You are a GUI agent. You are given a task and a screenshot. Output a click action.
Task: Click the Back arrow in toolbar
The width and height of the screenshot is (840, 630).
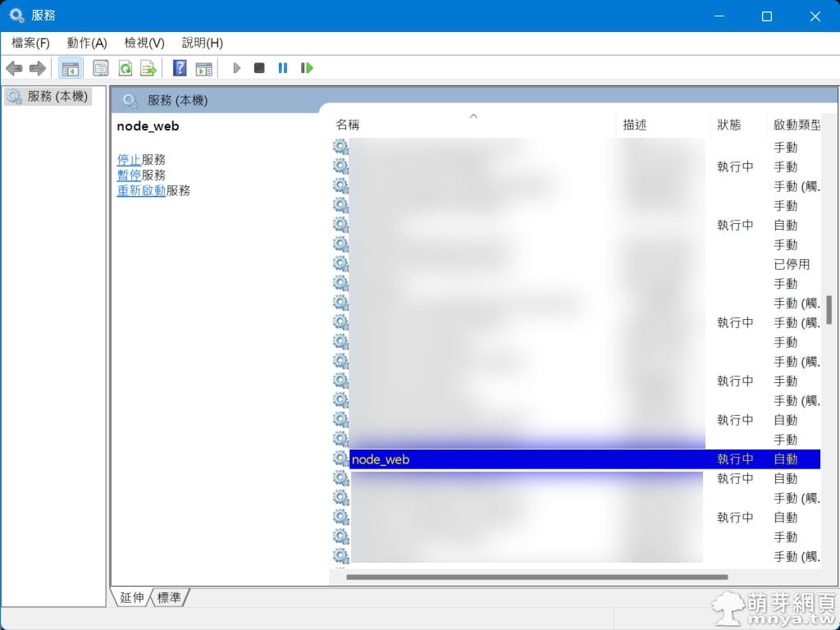click(x=14, y=68)
